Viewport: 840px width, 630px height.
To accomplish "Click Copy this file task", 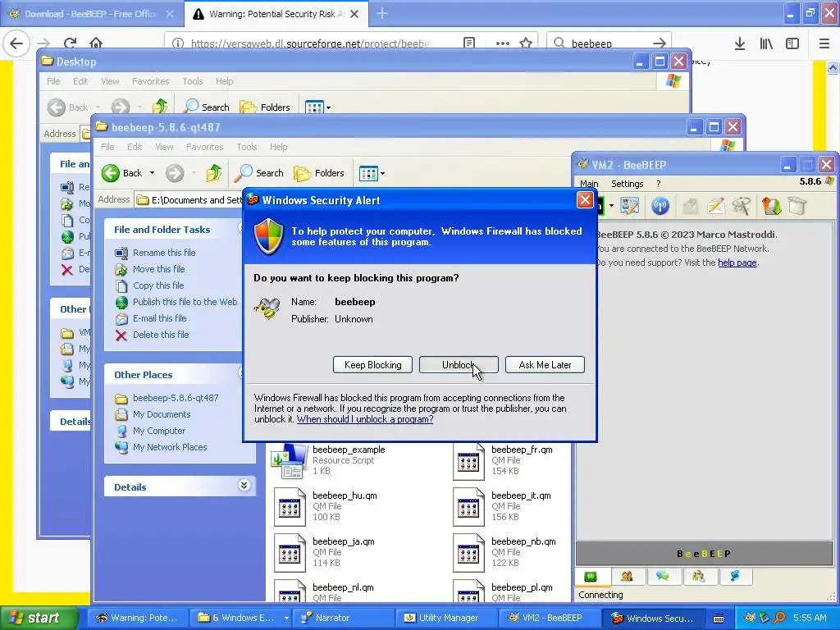I will pyautogui.click(x=158, y=285).
